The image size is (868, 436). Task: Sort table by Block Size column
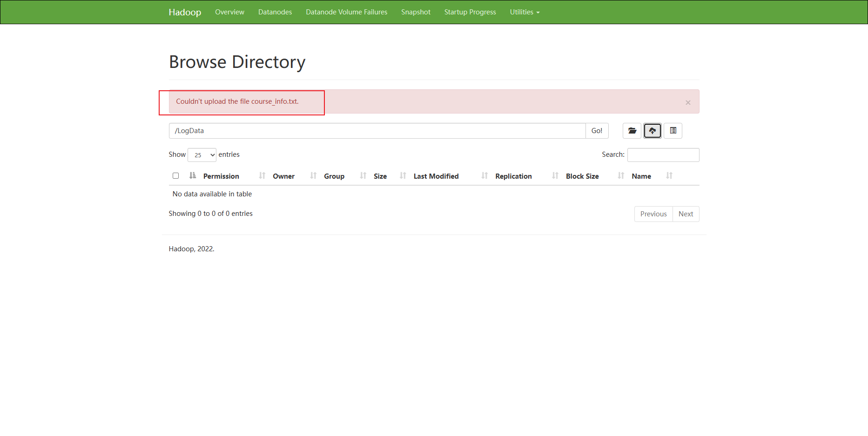pyautogui.click(x=582, y=176)
